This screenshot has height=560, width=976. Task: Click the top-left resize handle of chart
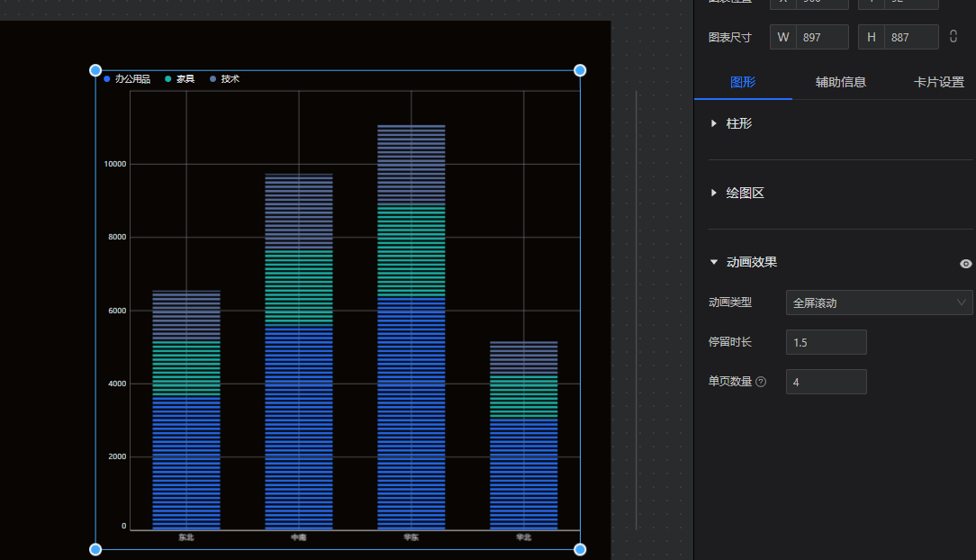[x=95, y=70]
